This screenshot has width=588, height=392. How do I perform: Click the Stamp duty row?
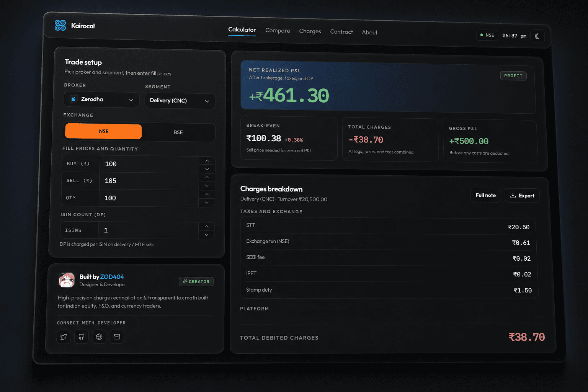(389, 290)
